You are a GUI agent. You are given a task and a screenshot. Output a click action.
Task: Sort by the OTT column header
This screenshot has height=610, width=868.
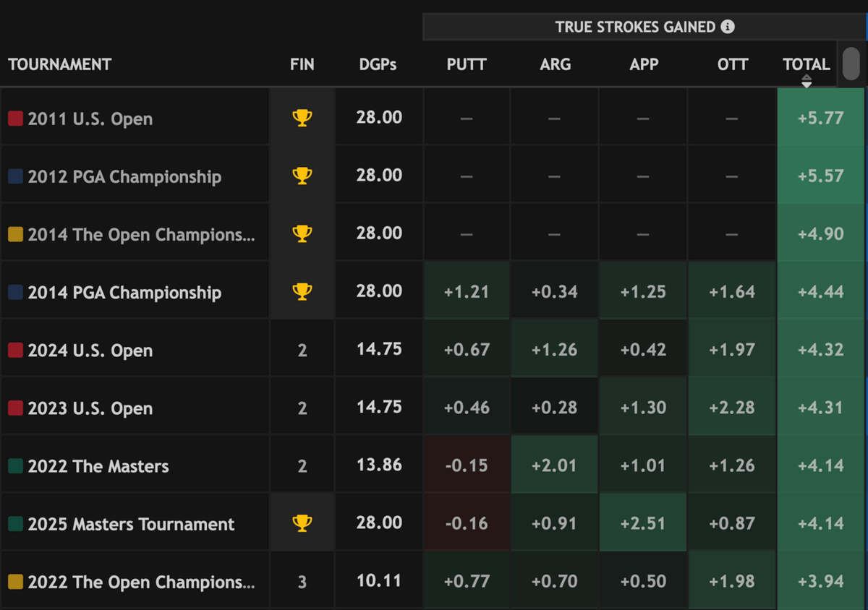pos(732,64)
